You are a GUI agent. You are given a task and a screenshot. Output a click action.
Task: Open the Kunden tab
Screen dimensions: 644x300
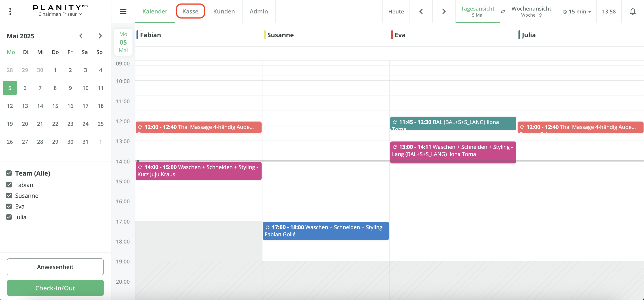point(224,11)
